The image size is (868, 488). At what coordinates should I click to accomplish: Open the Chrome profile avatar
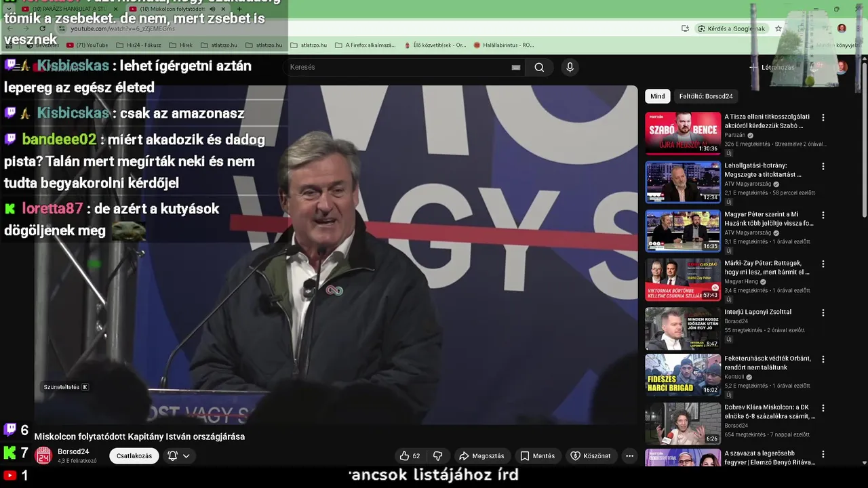point(842,28)
